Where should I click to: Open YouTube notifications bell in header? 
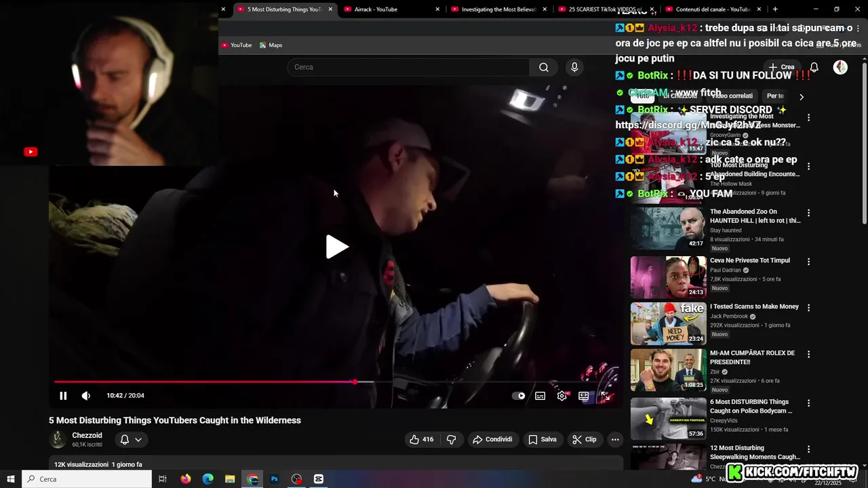tap(814, 67)
